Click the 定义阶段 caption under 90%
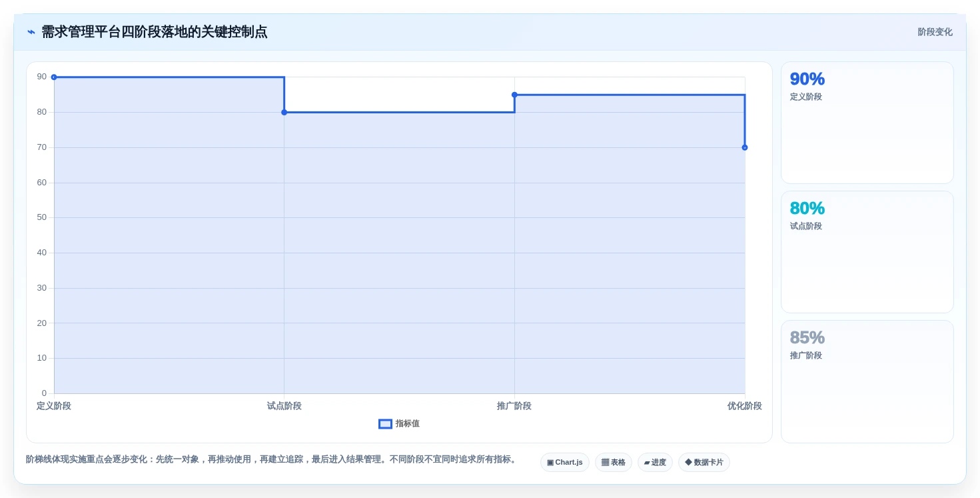 point(806,97)
